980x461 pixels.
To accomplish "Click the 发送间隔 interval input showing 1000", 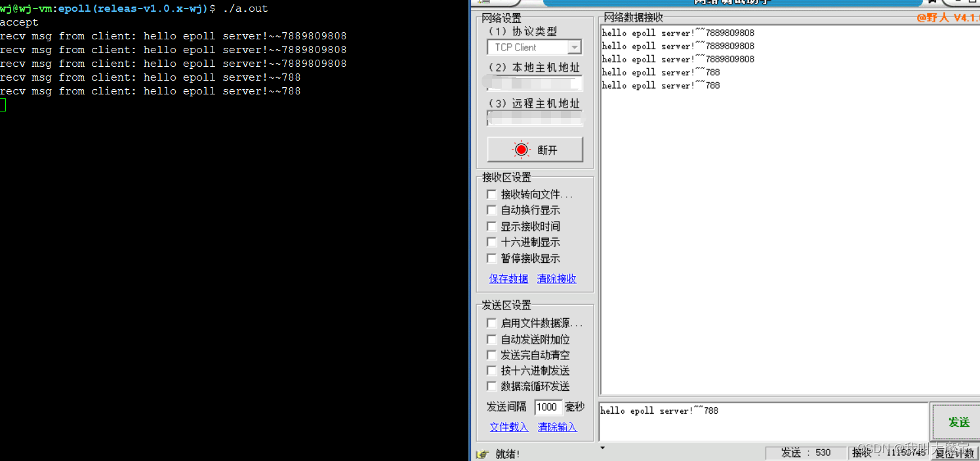I will (548, 407).
